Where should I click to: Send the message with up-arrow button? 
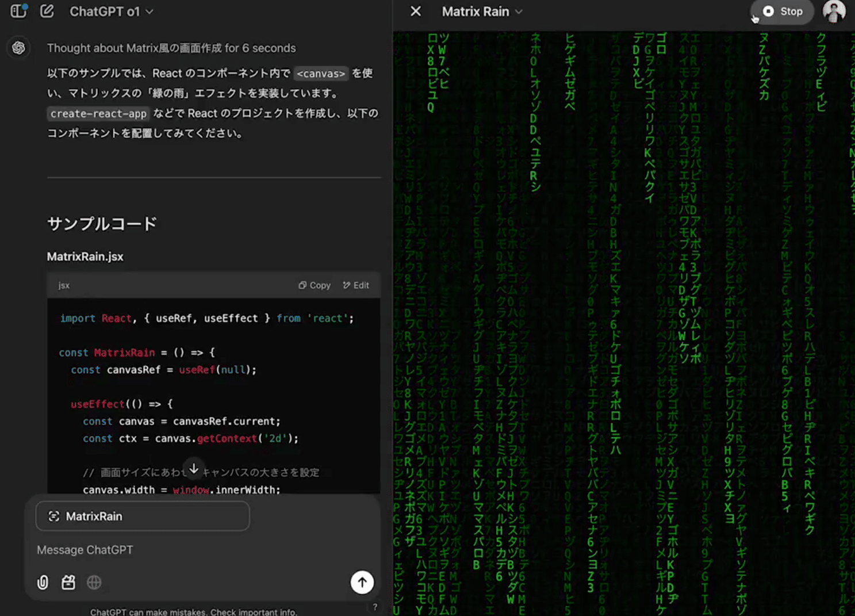point(362,582)
